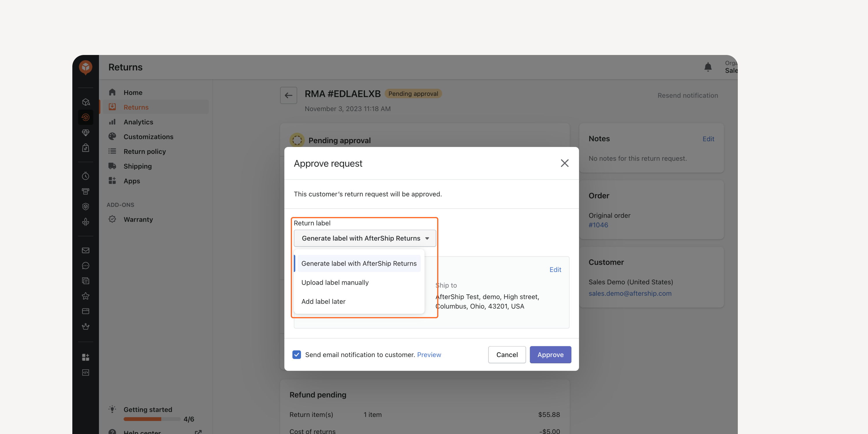This screenshot has width=868, height=434.
Task: Open the email notification Preview link
Action: tap(429, 354)
